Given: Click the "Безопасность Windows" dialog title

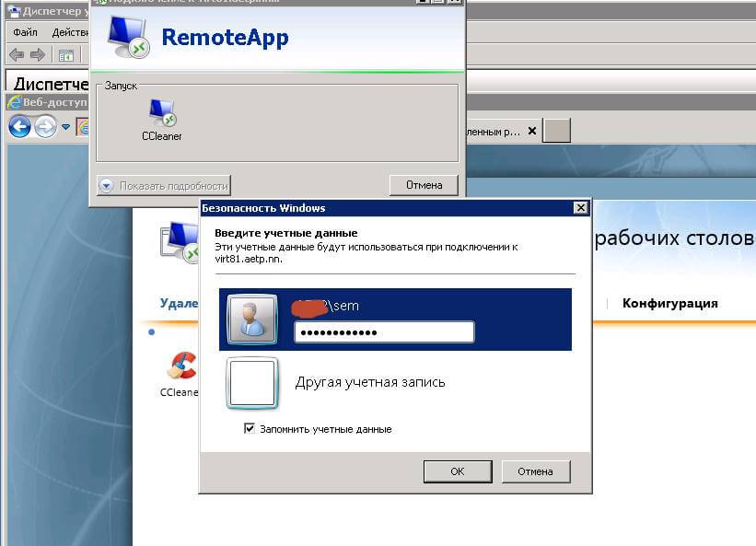Looking at the screenshot, I should (x=263, y=208).
